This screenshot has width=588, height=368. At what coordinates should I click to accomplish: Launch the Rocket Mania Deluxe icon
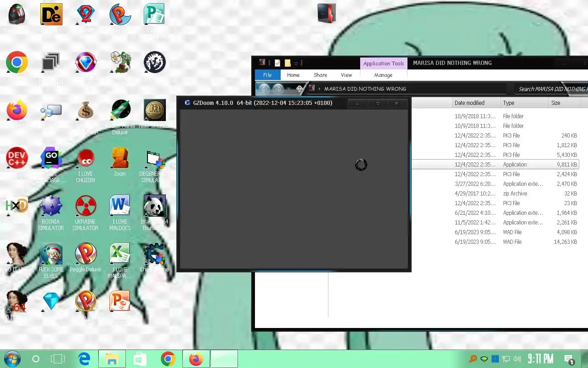pos(120,110)
